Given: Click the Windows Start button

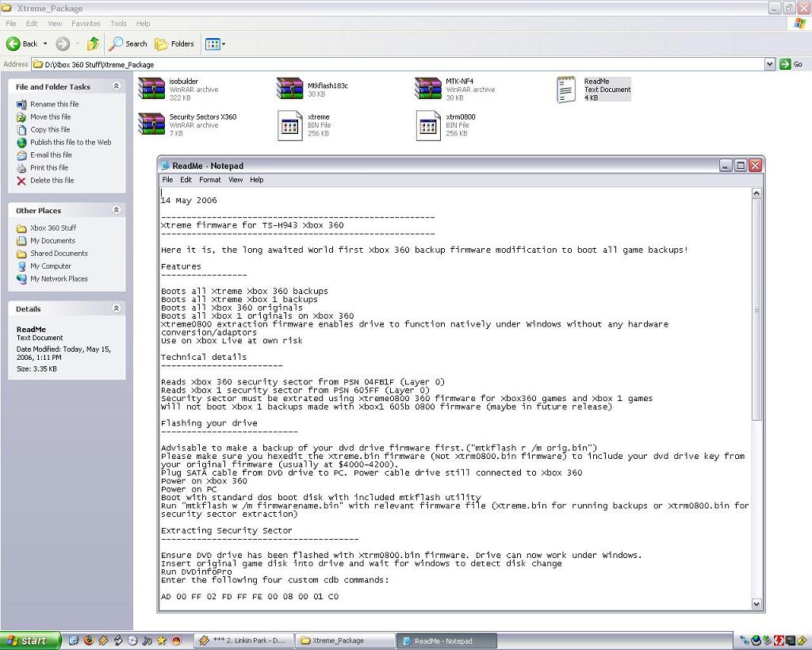Looking at the screenshot, I should tap(30, 640).
